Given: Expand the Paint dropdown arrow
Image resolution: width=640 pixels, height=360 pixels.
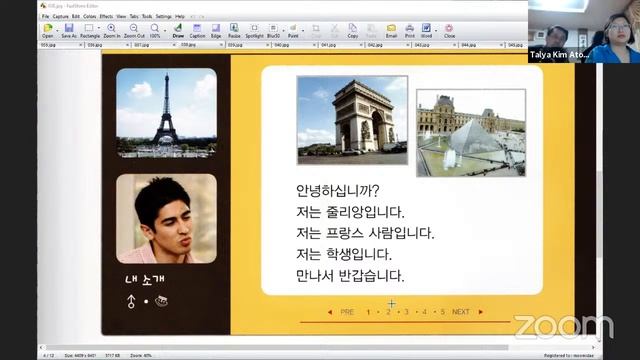Looking at the screenshot, I should pyautogui.click(x=303, y=31).
